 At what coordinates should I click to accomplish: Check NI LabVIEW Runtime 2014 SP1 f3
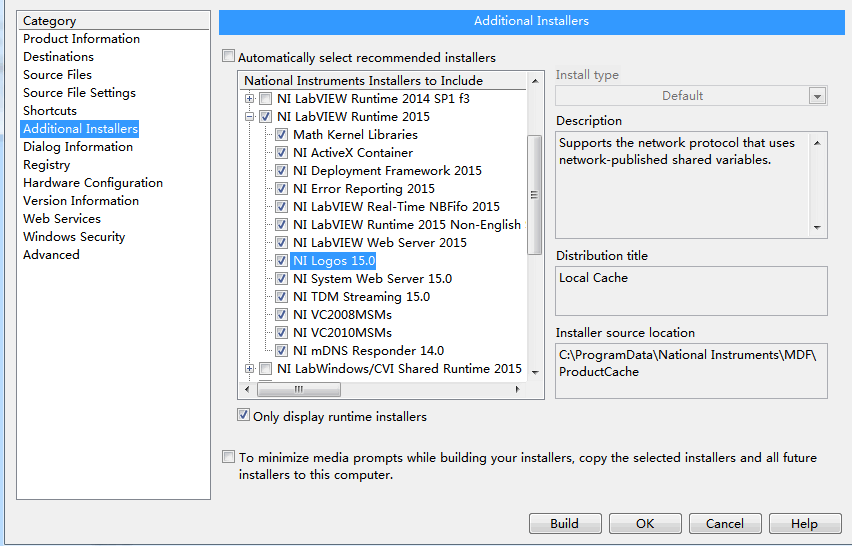point(266,98)
